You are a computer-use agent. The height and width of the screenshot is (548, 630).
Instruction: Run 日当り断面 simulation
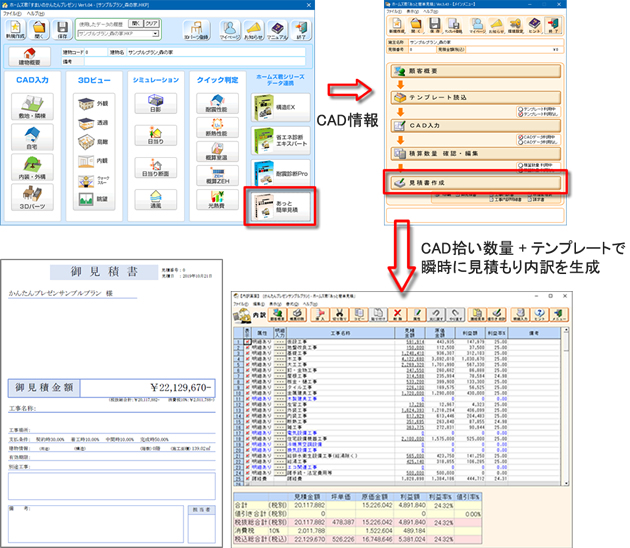155,168
